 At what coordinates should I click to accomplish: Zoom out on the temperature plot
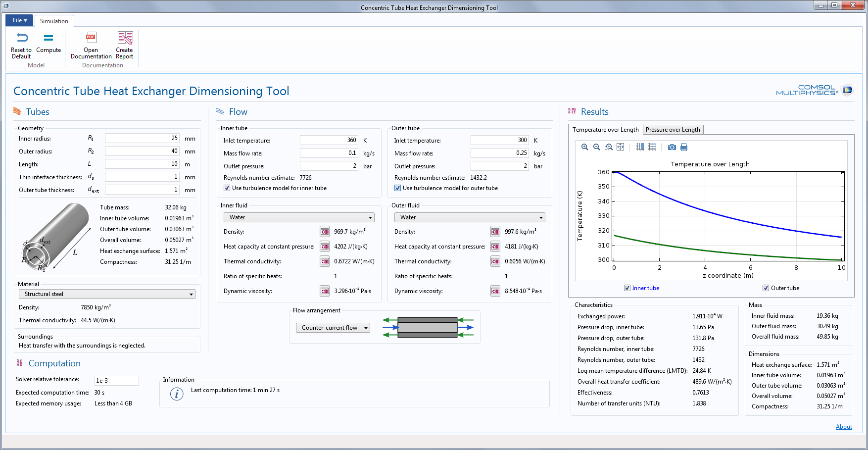(596, 147)
